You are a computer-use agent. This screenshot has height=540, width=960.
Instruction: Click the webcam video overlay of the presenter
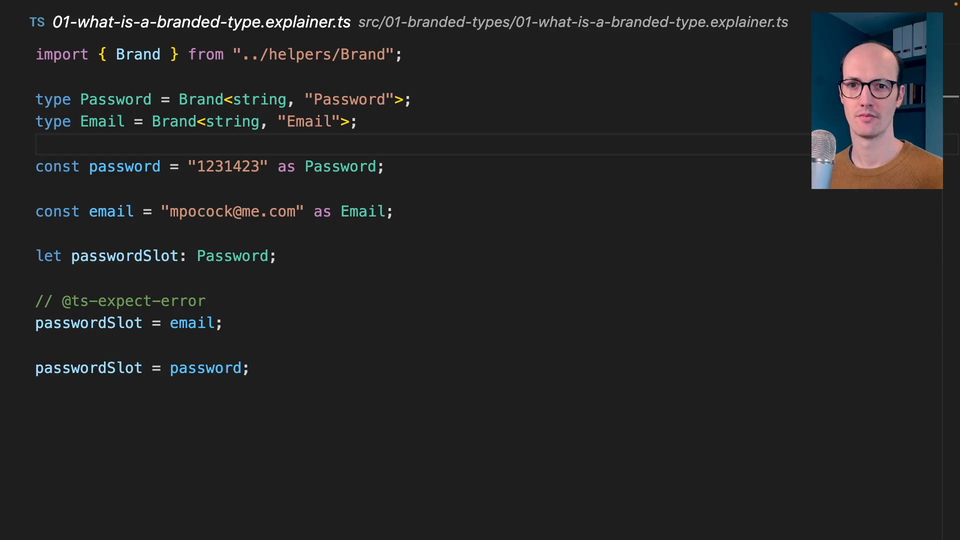876,101
